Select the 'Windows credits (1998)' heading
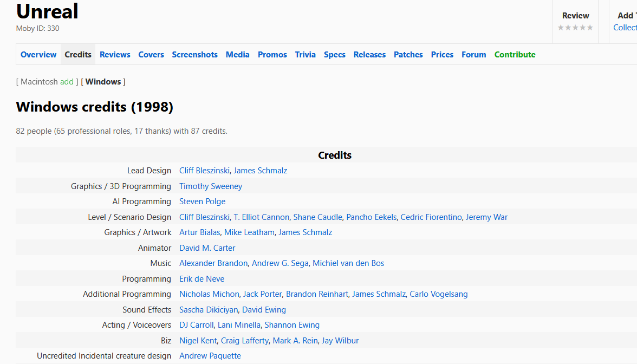Image resolution: width=637 pixels, height=364 pixels. click(95, 107)
